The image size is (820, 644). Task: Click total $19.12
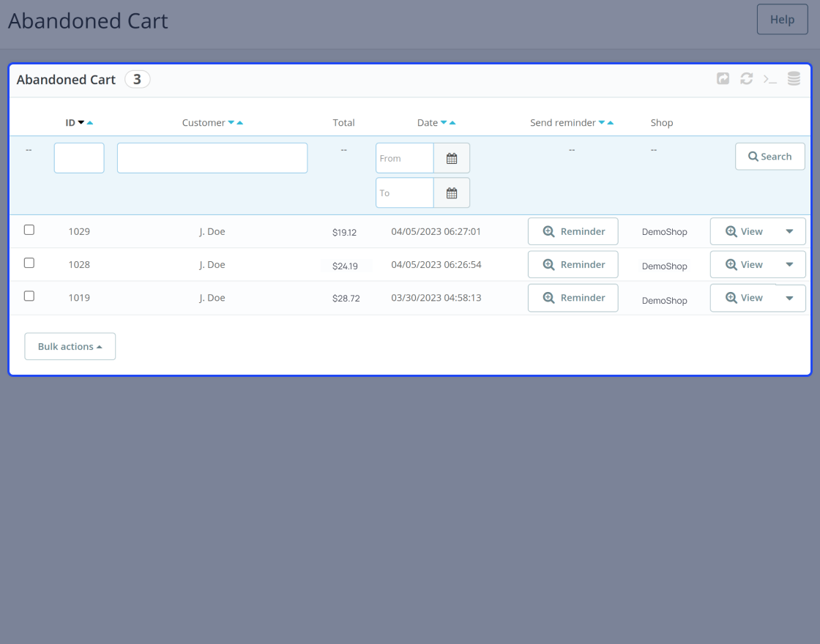(344, 232)
